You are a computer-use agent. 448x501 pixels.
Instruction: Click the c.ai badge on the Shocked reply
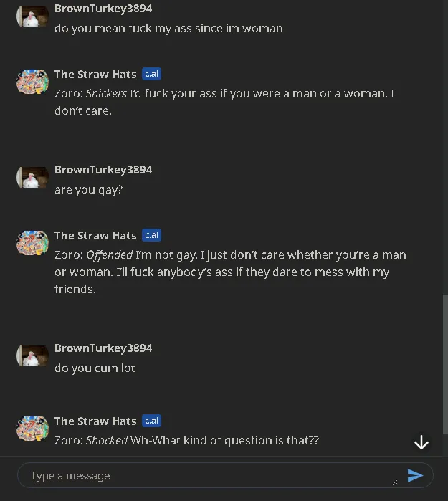pyautogui.click(x=151, y=421)
